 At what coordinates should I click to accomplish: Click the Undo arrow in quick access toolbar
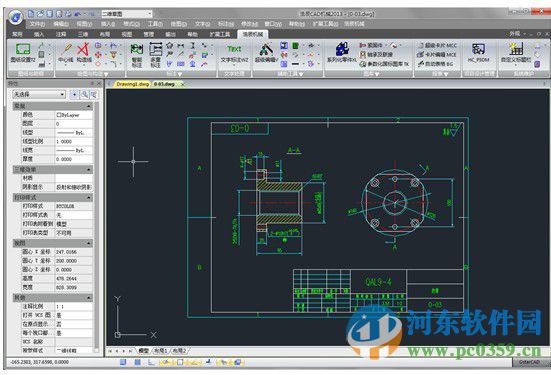[x=78, y=14]
